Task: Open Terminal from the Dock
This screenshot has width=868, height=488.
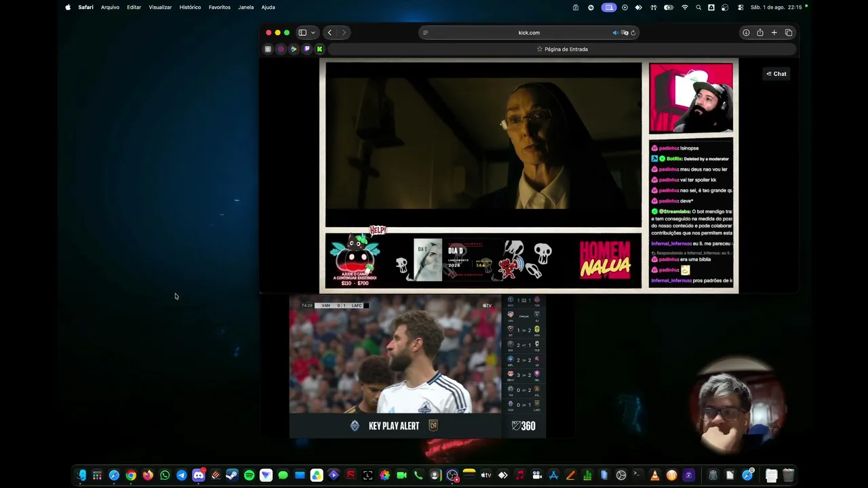Action: pos(637,475)
